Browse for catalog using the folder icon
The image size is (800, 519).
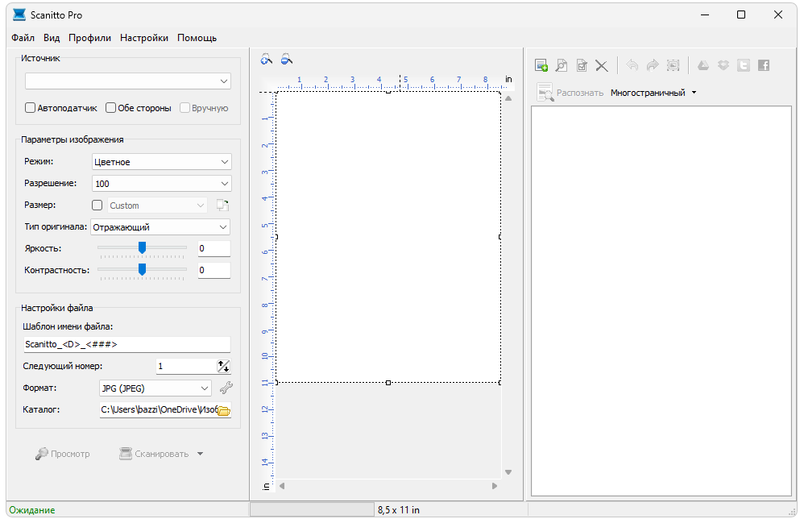pyautogui.click(x=224, y=410)
